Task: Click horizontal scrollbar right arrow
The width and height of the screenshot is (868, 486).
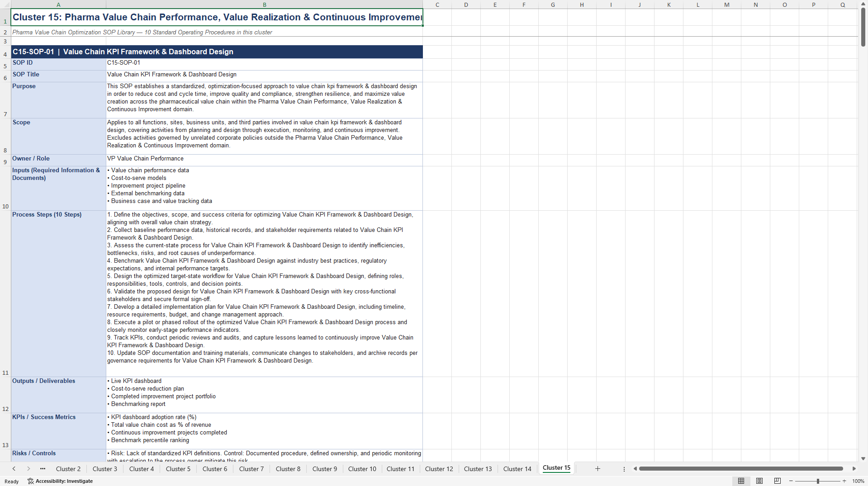Action: [854, 469]
